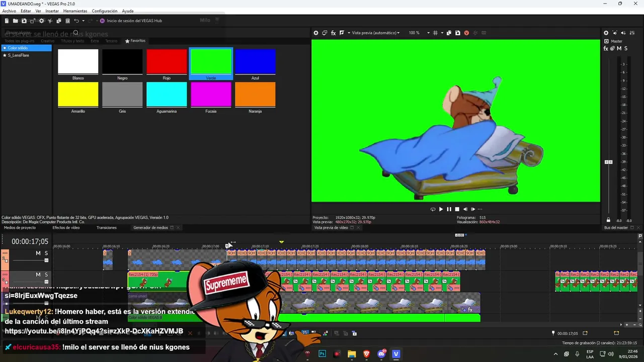The image size is (644, 362).
Task: Toggle split screen view icon
Action: [x=342, y=33]
